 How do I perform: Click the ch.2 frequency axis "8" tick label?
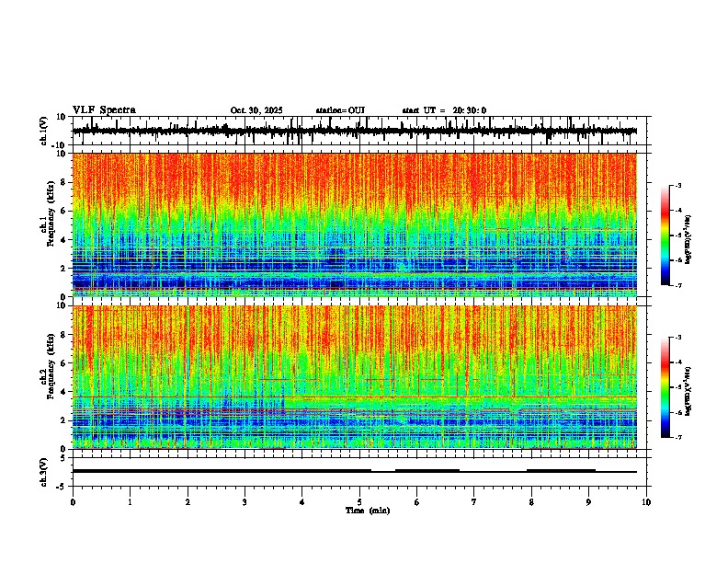(64, 335)
